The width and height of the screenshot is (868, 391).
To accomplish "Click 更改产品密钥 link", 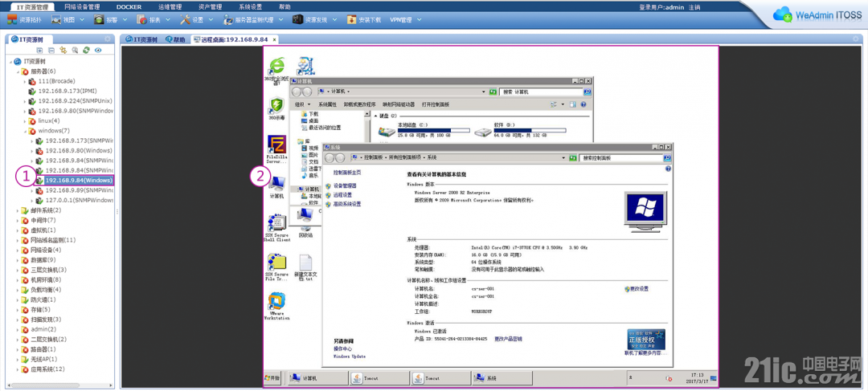I will (x=508, y=339).
